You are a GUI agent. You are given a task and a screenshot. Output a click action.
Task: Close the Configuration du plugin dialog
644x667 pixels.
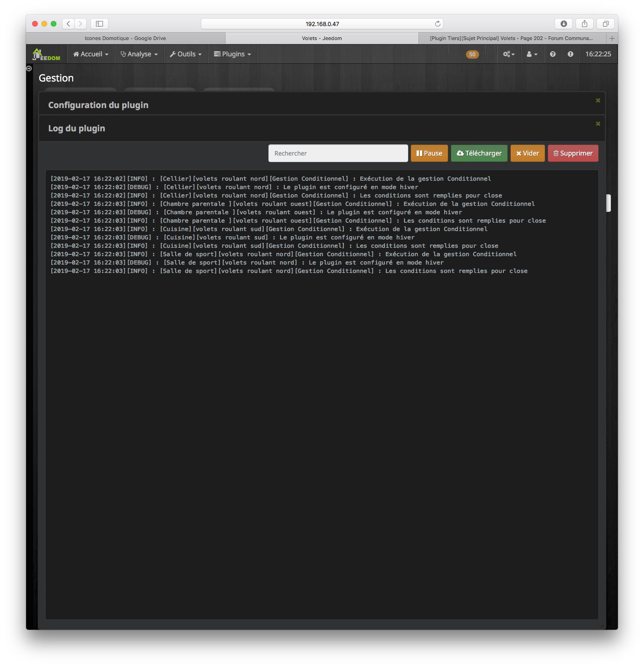click(x=598, y=101)
